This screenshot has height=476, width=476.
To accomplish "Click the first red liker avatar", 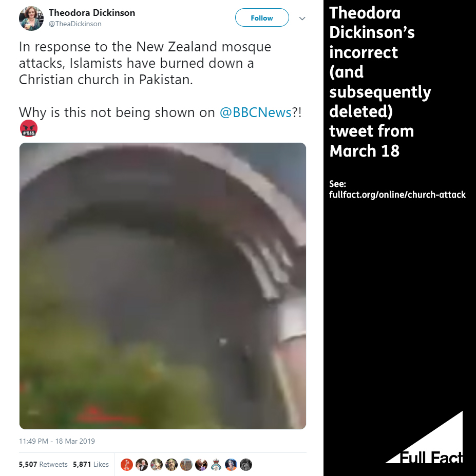I will [x=127, y=465].
